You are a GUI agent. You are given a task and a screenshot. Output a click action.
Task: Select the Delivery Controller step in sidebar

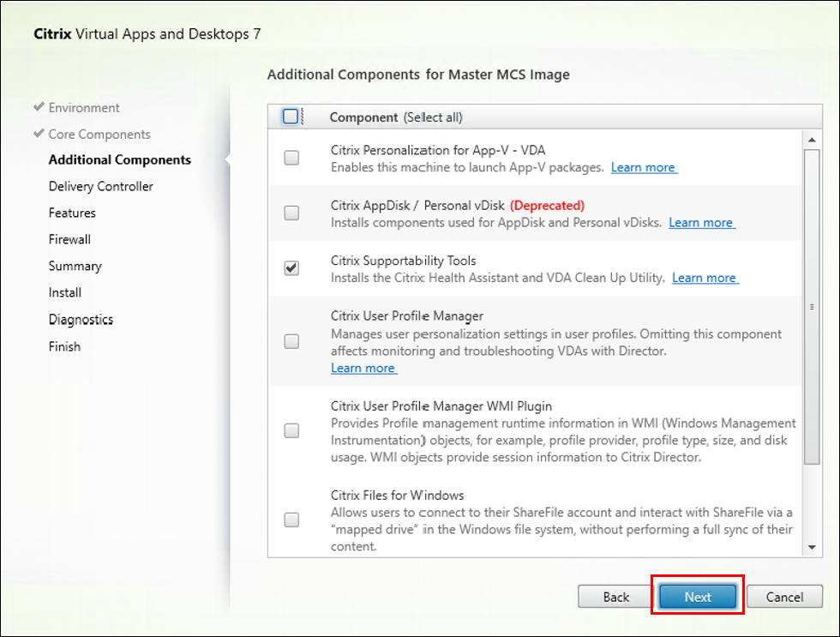pyautogui.click(x=101, y=186)
